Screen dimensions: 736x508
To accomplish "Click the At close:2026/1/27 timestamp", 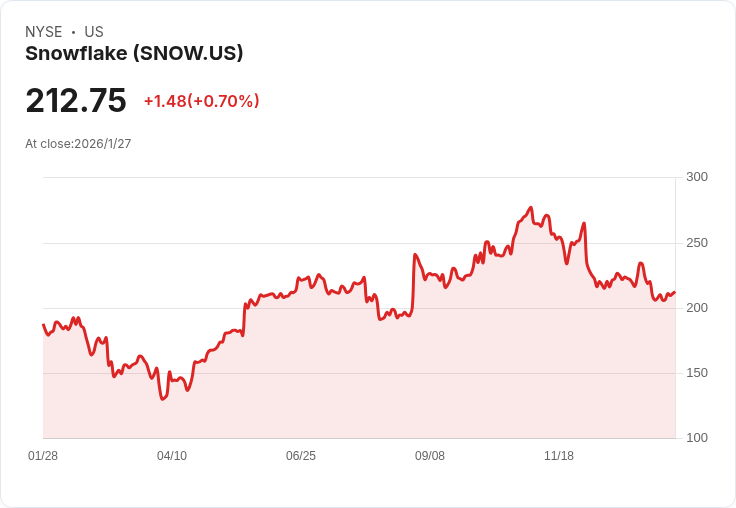I will click(78, 144).
